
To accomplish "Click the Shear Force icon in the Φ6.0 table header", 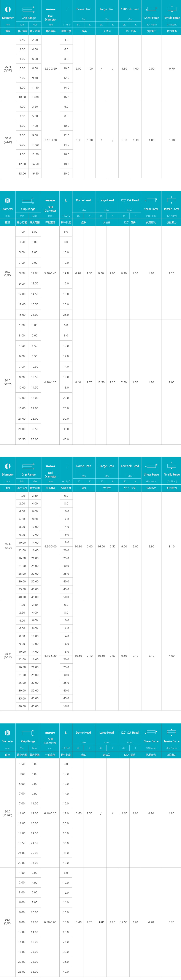I will (151, 733).
